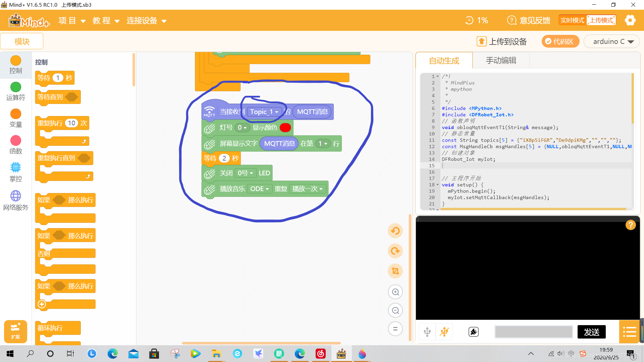Screen dimensions: 644x362
Task: Click the serial message input field
Action: [x=534, y=332]
